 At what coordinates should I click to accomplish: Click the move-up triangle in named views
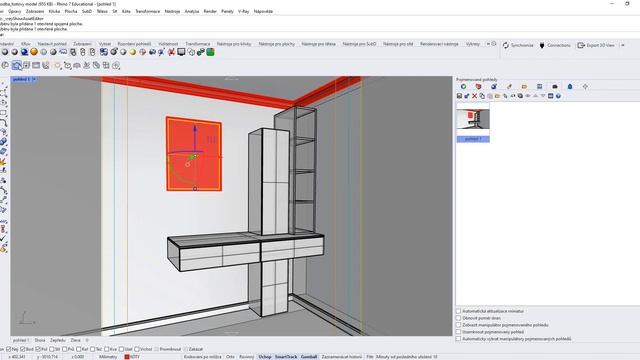[x=536, y=96]
